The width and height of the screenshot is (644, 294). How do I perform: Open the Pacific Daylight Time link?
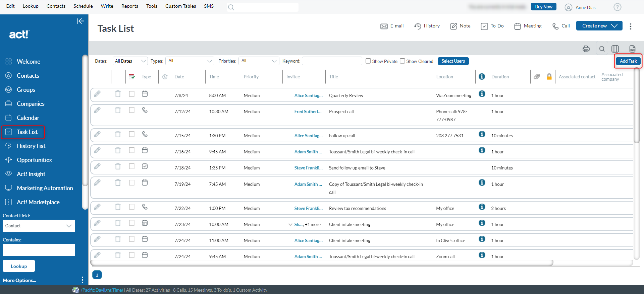click(x=102, y=290)
